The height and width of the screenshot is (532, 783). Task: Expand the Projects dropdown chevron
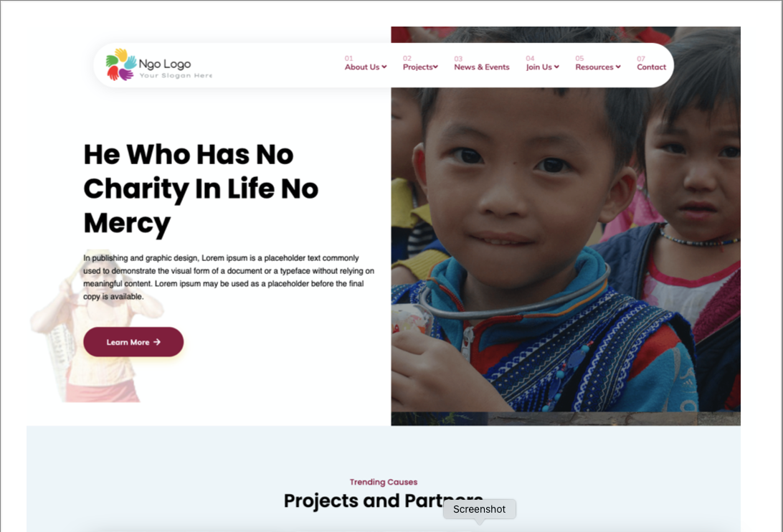(435, 67)
